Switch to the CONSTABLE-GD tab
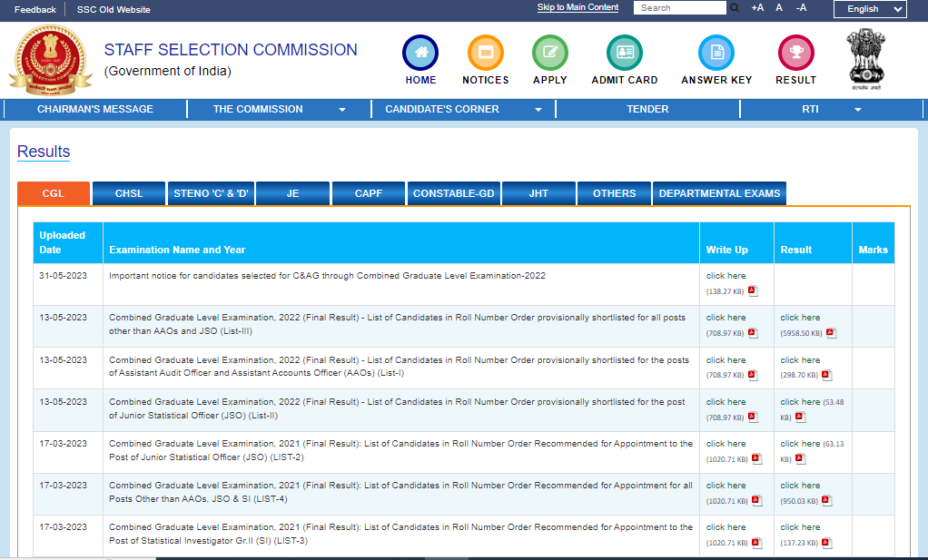The height and width of the screenshot is (560, 928). coord(454,193)
